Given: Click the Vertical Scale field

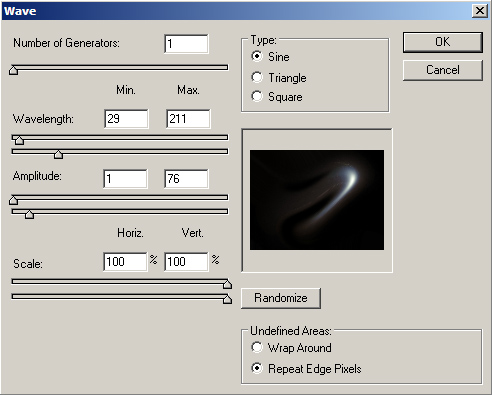Looking at the screenshot, I should pyautogui.click(x=186, y=262).
